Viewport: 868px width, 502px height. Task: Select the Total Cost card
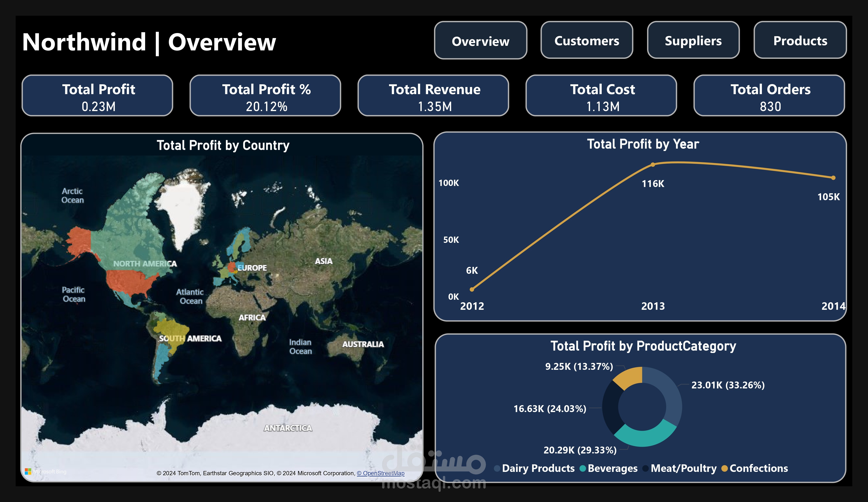601,96
